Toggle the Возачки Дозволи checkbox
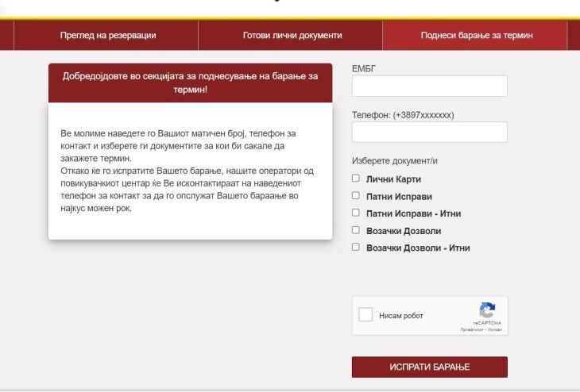The image size is (580, 392). tap(356, 231)
